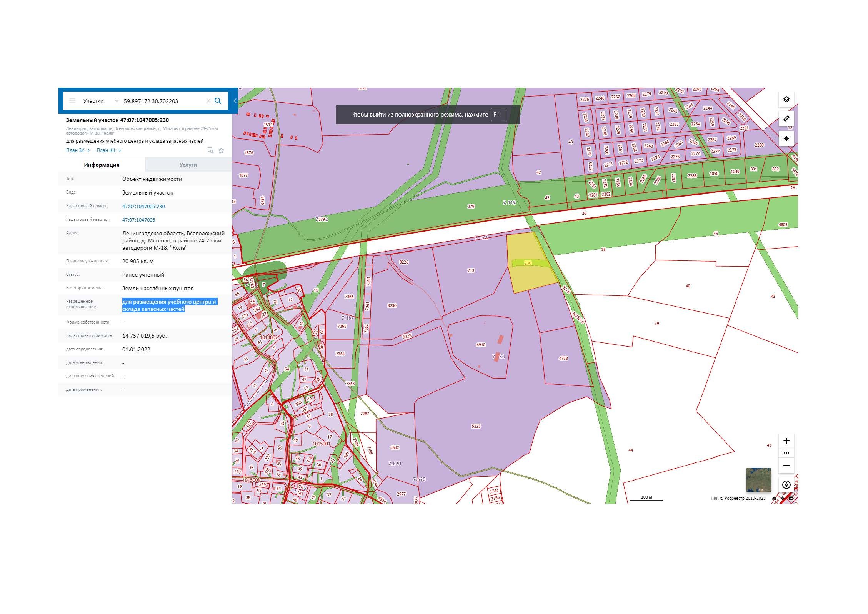Click the compass orientation button
This screenshot has width=868, height=614.
[786, 485]
